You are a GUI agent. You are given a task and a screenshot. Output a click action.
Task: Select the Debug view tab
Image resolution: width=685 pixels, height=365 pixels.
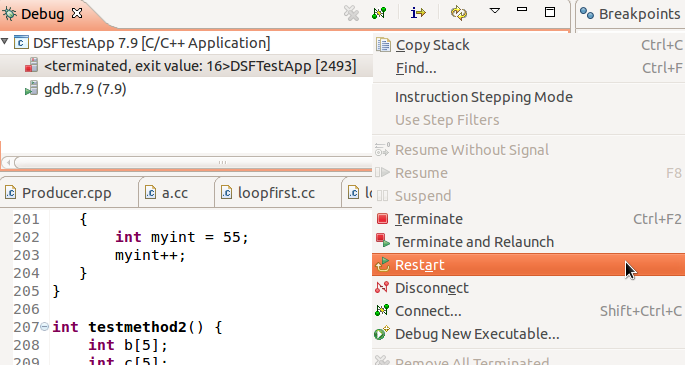[x=42, y=14]
